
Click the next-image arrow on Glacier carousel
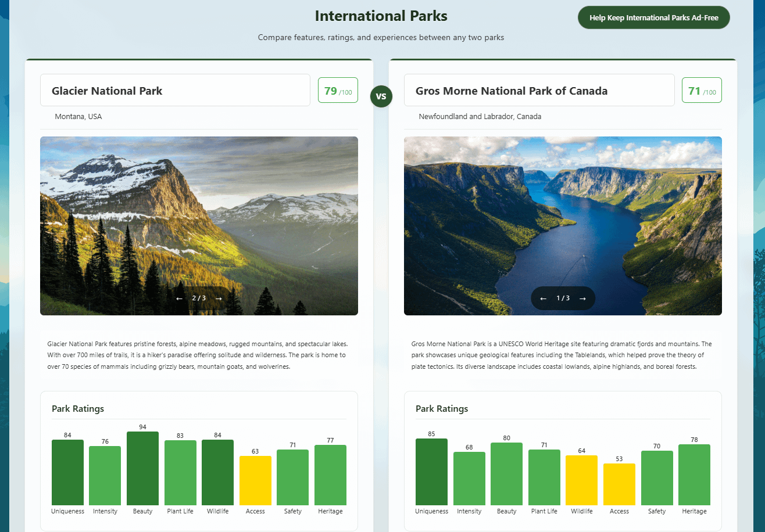pyautogui.click(x=218, y=298)
